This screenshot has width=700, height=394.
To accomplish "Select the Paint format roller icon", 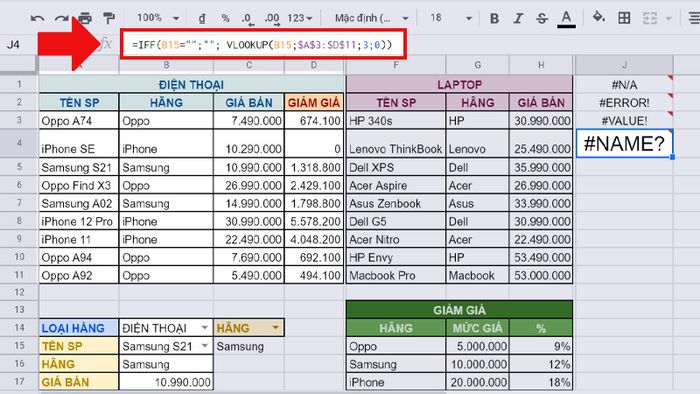I will coord(108,18).
